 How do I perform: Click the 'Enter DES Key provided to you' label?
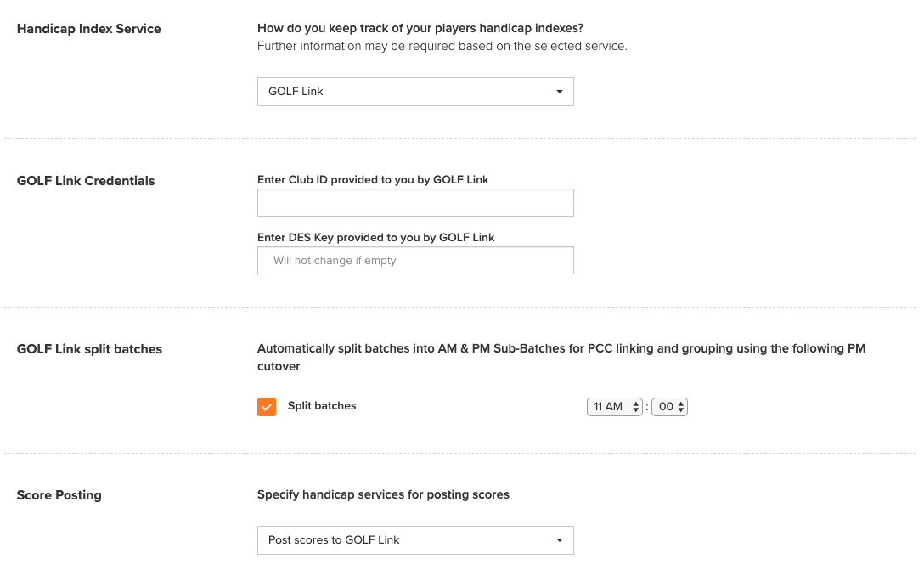click(376, 238)
